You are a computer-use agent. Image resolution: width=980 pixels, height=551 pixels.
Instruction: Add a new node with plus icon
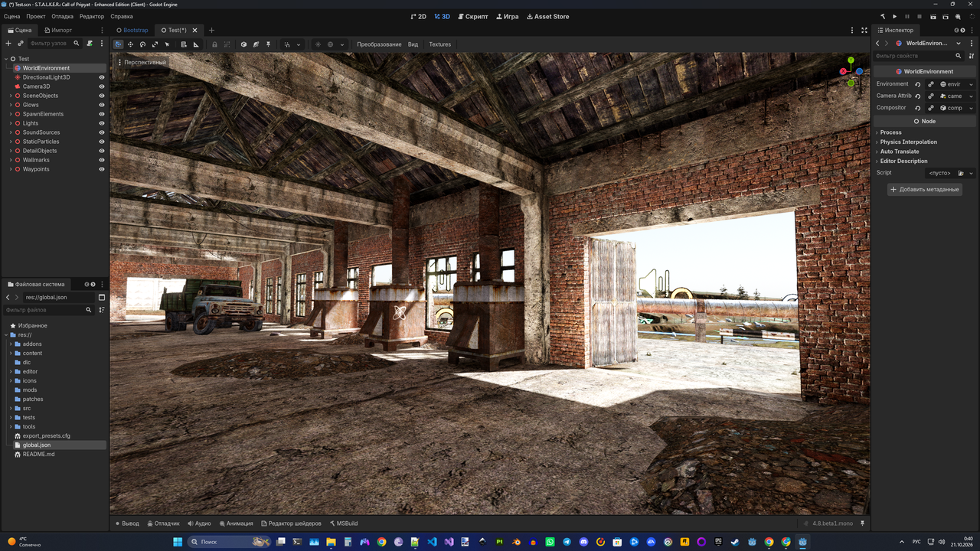point(8,44)
